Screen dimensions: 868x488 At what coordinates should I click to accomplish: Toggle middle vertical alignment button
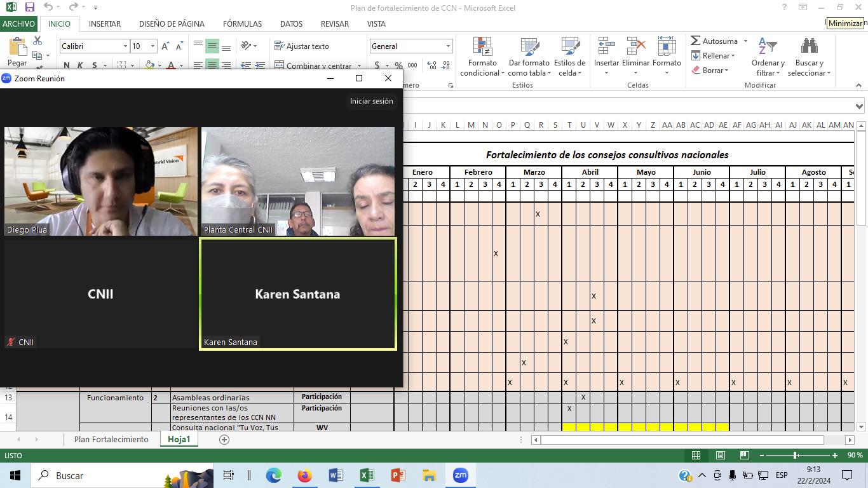pos(212,46)
